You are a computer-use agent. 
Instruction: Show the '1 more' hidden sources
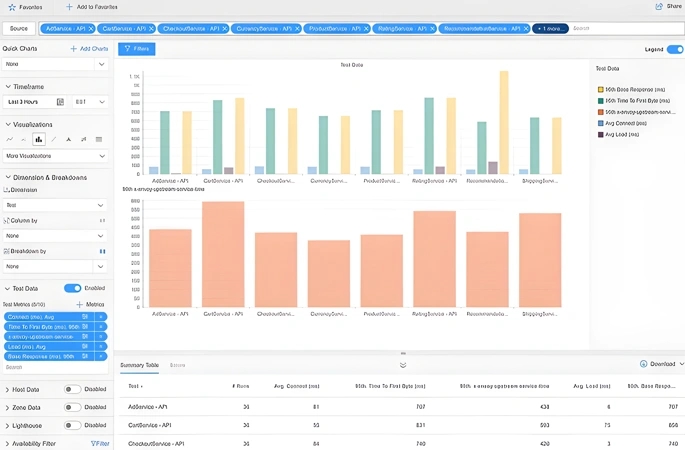pos(550,28)
